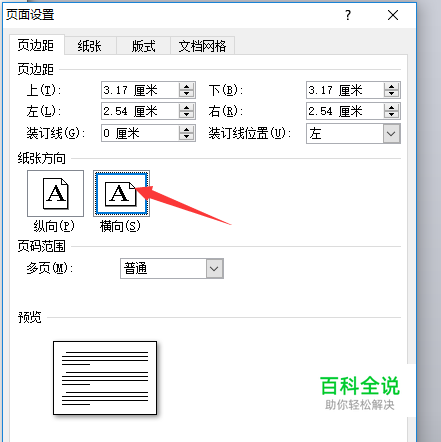The image size is (441, 442).
Task: Open the 装订线位置 dropdown arrow
Action: tap(391, 134)
